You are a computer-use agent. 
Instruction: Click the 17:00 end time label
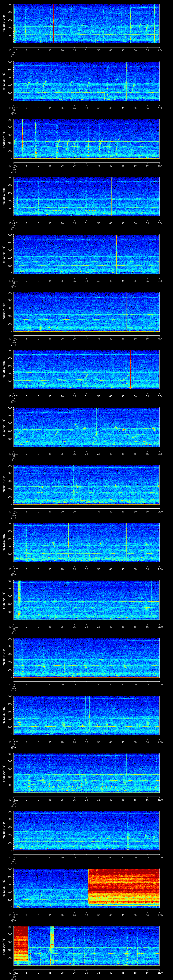[160, 915]
